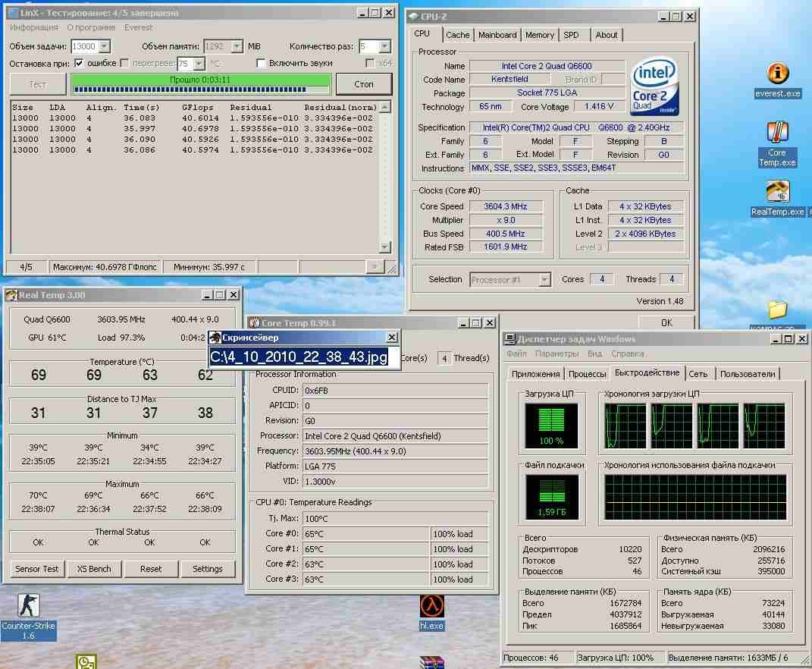Click 'Загрузка ЦП' 100% usage gauge

pos(551,426)
